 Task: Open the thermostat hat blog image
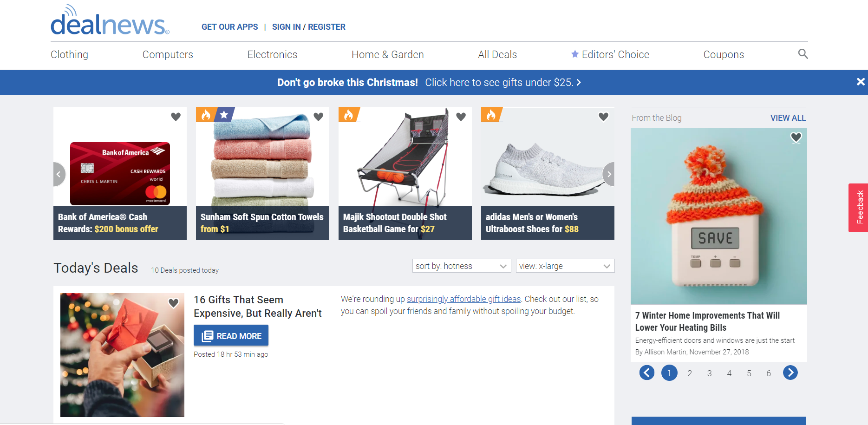(718, 216)
